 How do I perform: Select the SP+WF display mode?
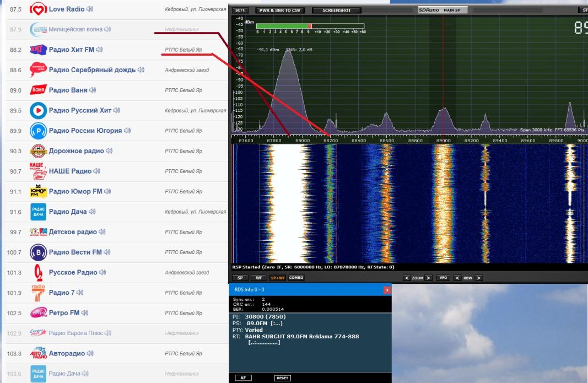point(278,278)
